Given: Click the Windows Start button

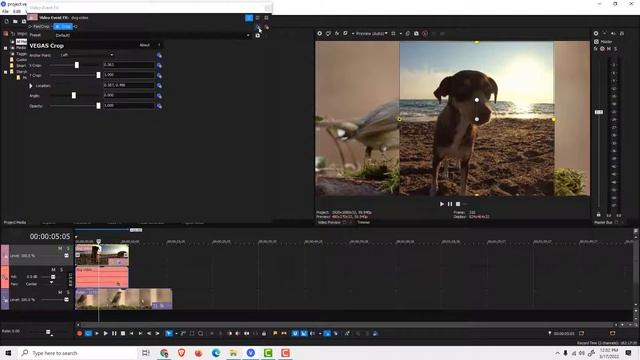Looking at the screenshot, I should click(x=8, y=353).
